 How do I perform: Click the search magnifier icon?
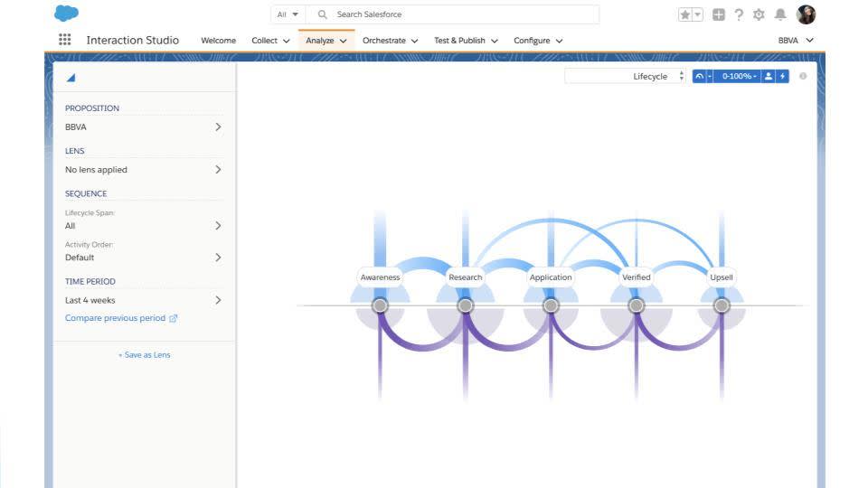click(x=322, y=14)
